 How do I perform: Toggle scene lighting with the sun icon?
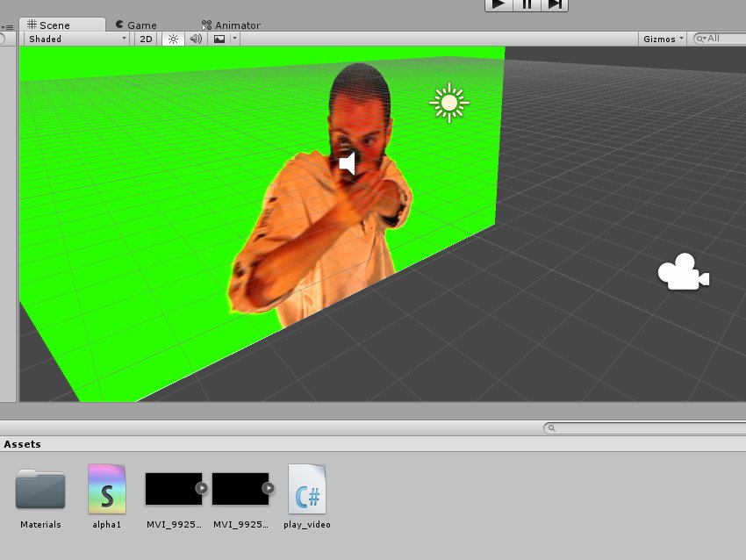(x=172, y=38)
